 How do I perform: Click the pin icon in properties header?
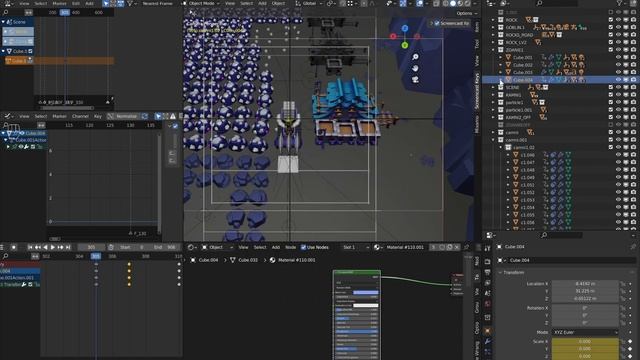point(633,247)
